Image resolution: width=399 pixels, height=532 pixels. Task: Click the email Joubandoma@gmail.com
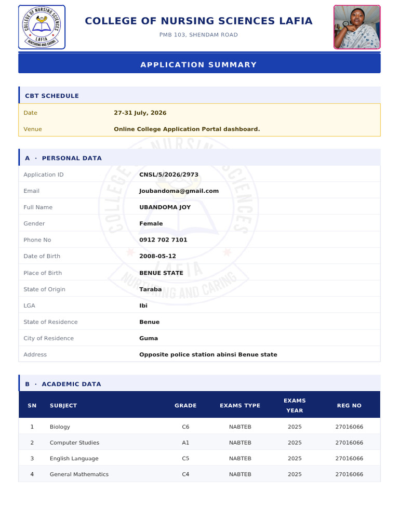179,191
